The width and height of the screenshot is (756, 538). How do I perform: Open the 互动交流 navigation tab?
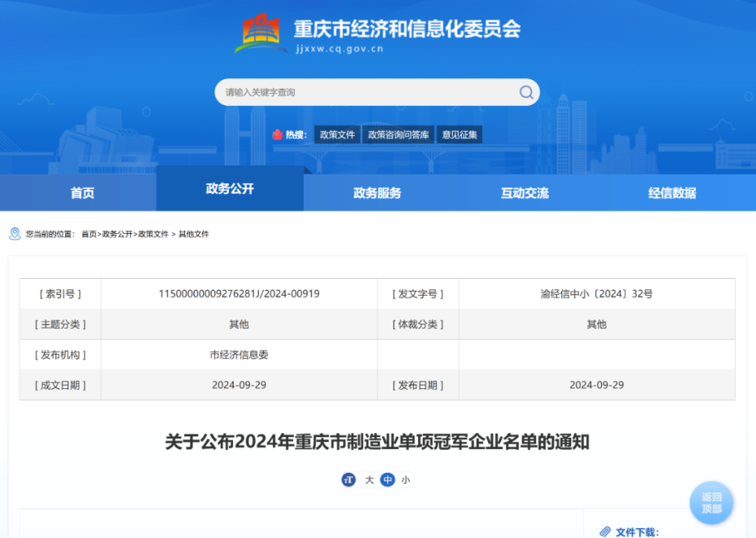pyautogui.click(x=525, y=193)
